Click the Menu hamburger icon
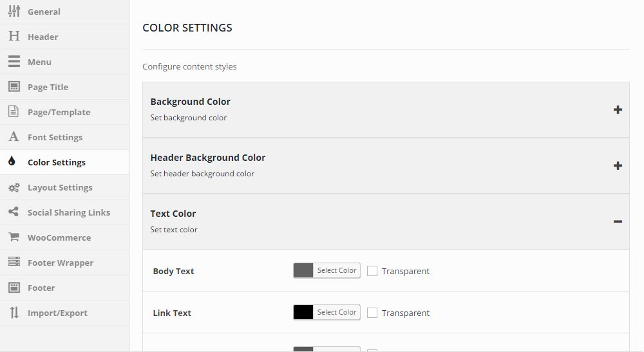The image size is (644, 352). [x=14, y=61]
